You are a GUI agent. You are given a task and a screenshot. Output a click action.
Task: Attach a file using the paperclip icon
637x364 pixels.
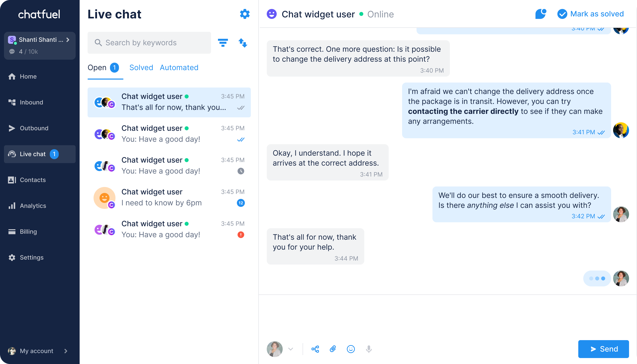tap(333, 349)
